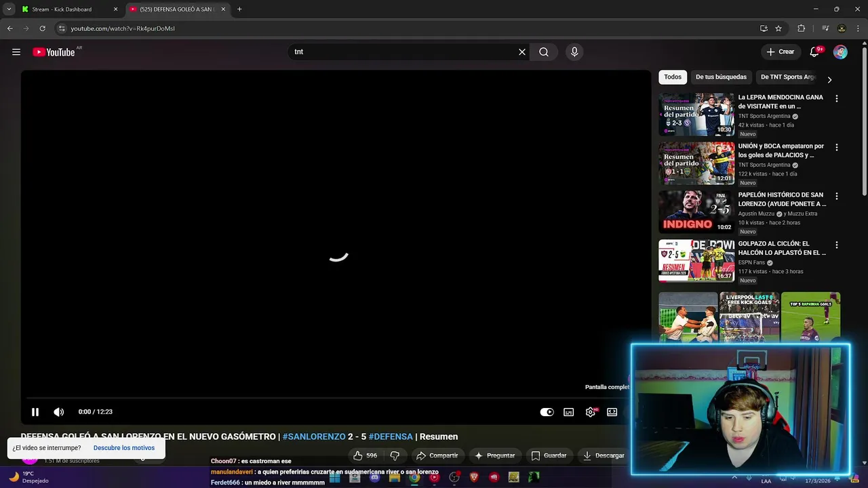Open the browser extensions puzzle icon
The height and width of the screenshot is (488, 868).
[x=801, y=28]
